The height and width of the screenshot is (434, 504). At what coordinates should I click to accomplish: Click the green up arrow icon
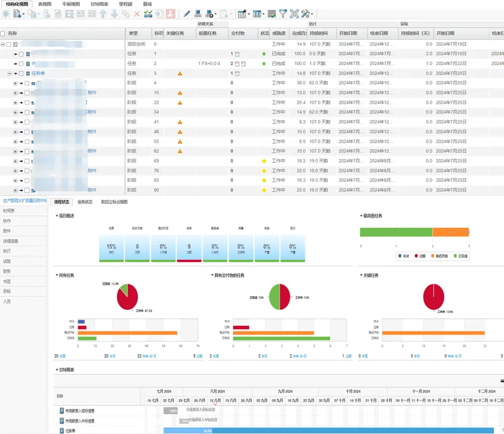pyautogui.click(x=103, y=14)
